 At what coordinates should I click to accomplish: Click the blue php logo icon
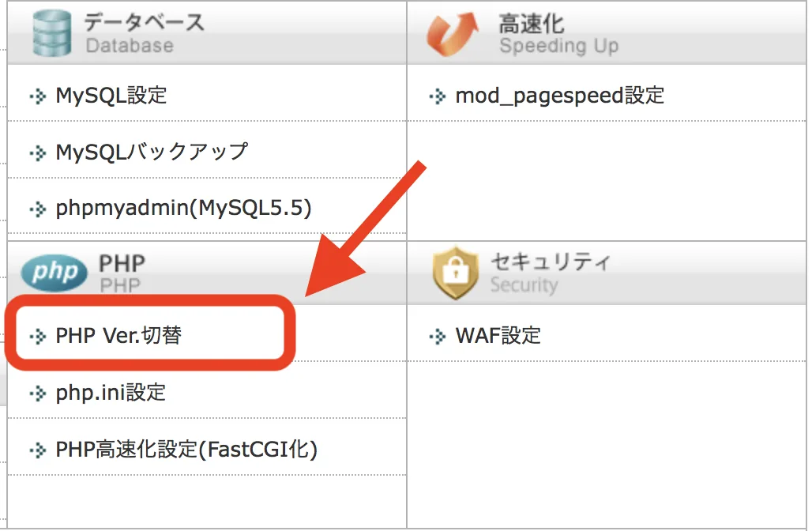pyautogui.click(x=55, y=273)
